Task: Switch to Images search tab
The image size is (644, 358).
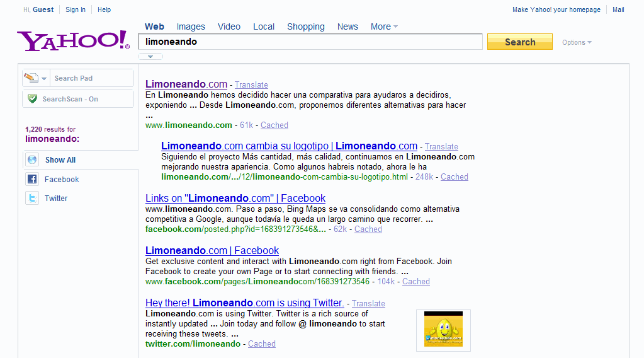Action: 191,26
